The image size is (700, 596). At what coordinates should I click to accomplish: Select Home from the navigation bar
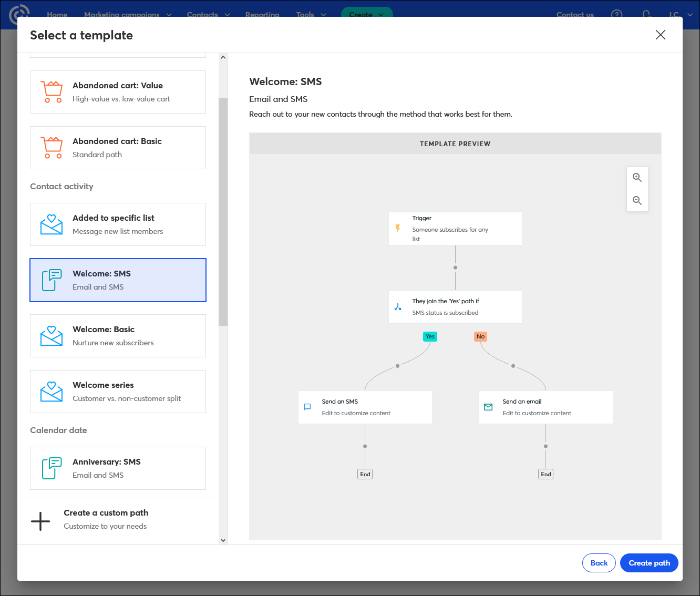coord(57,15)
